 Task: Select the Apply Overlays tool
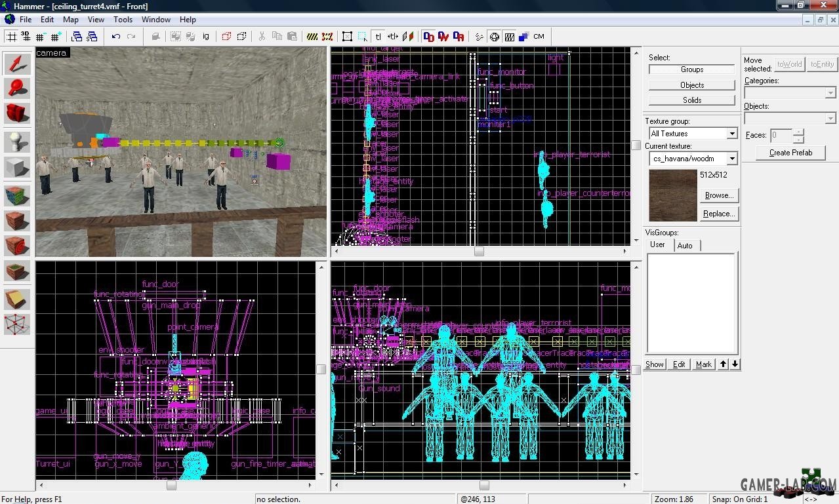point(18,270)
